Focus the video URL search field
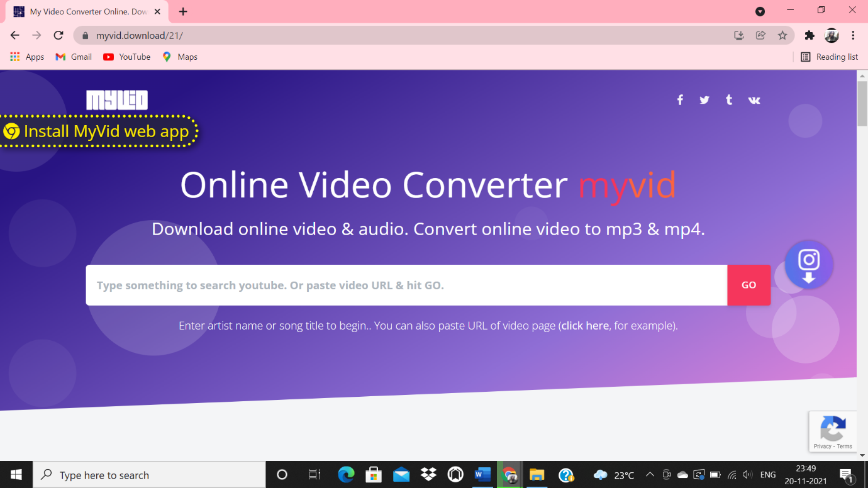The image size is (868, 488). point(406,285)
